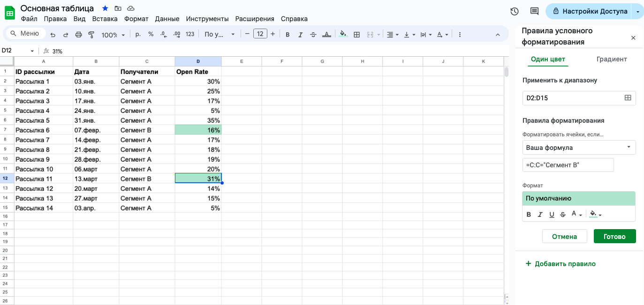Open fill color bucket in main toolbar

[343, 34]
